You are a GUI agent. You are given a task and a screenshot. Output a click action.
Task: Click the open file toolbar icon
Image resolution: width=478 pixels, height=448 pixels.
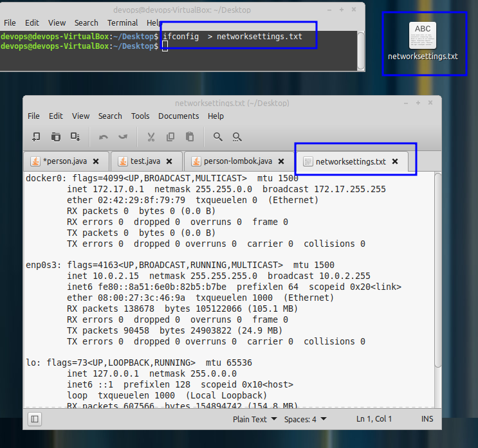coord(56,137)
